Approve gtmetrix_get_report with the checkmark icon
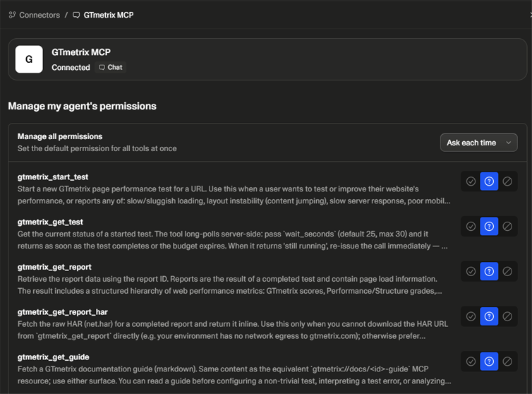This screenshot has width=532, height=394. 471,271
